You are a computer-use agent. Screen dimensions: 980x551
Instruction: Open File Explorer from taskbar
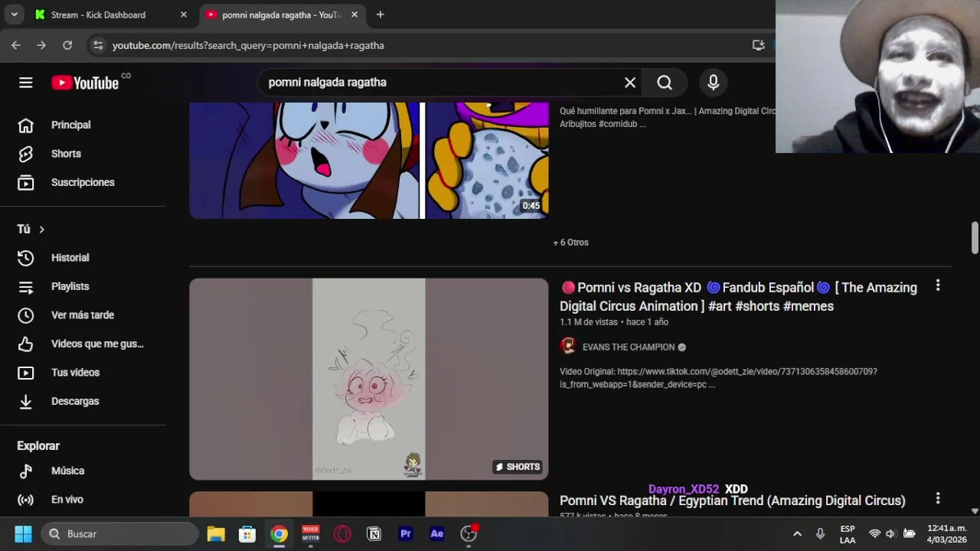(216, 533)
